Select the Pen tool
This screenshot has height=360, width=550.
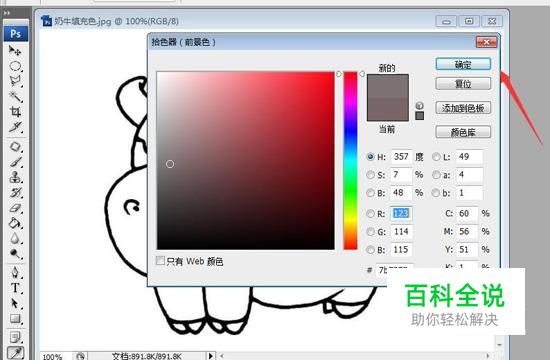point(15,273)
